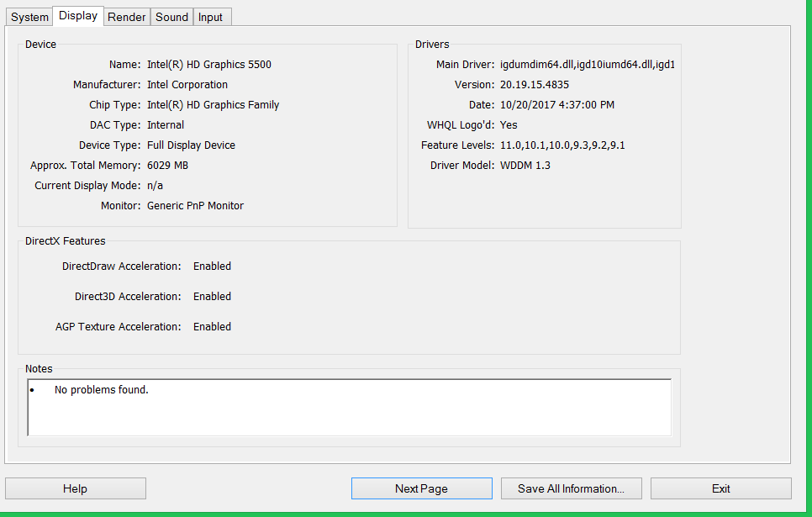Go to the Sound tab
Image resolution: width=812 pixels, height=517 pixels.
point(171,17)
